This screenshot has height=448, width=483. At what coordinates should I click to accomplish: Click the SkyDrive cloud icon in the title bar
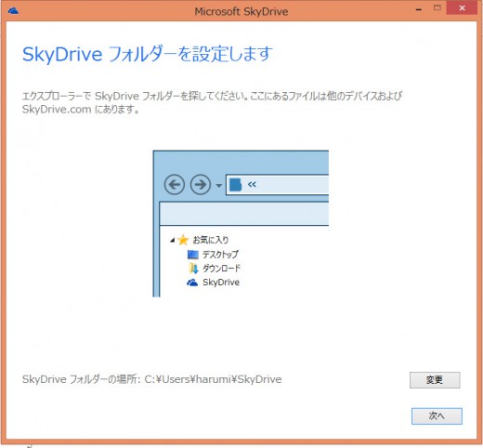point(13,11)
